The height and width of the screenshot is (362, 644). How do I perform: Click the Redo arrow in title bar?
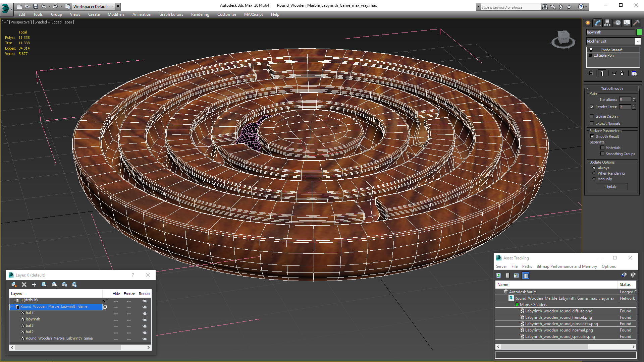pyautogui.click(x=55, y=6)
